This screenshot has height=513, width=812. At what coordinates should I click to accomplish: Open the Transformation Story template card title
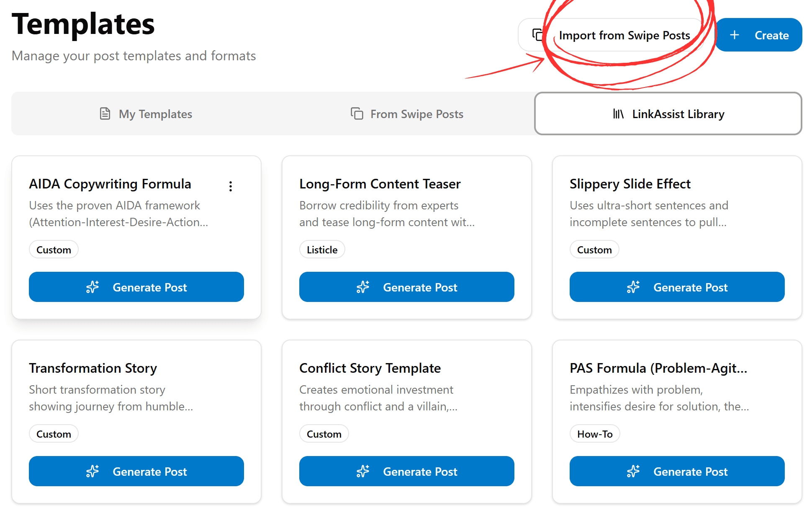tap(93, 368)
